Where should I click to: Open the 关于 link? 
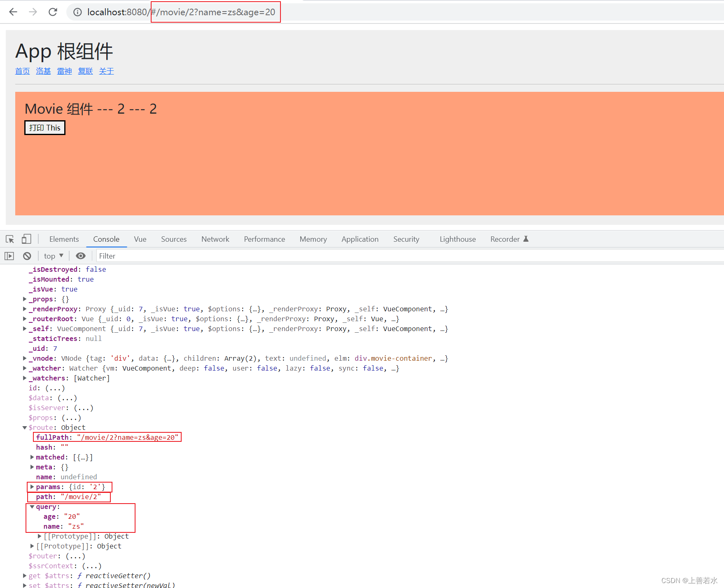point(106,71)
